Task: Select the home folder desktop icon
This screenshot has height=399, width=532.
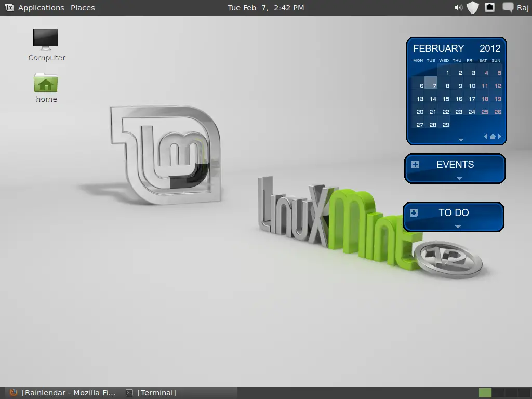Action: pos(46,88)
